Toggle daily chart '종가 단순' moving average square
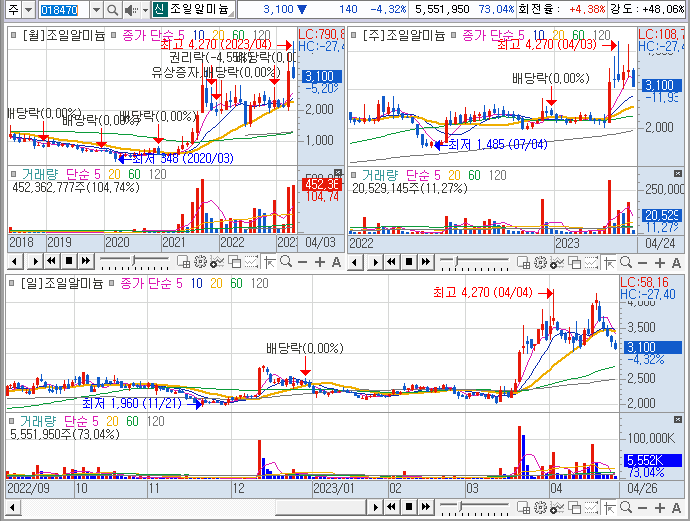Image resolution: width=690 pixels, height=521 pixels. pyautogui.click(x=112, y=283)
